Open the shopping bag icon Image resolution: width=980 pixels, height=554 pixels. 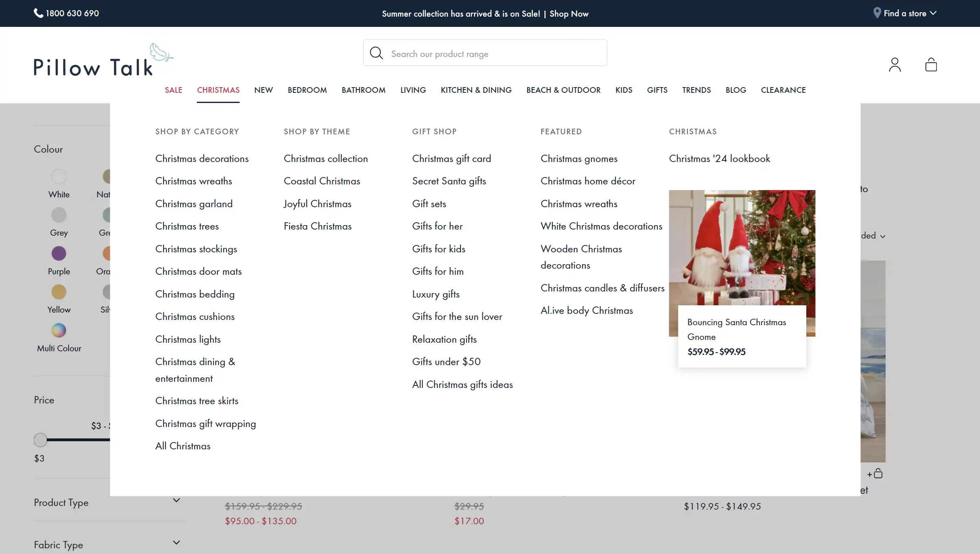pyautogui.click(x=931, y=65)
